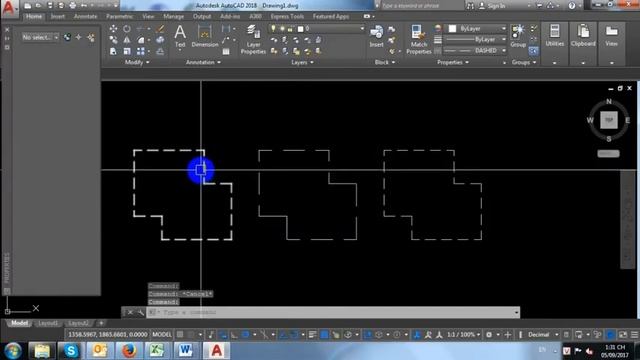The height and width of the screenshot is (360, 640).
Task: Click Select Objects icon in Properties palette
Action: coord(78,38)
